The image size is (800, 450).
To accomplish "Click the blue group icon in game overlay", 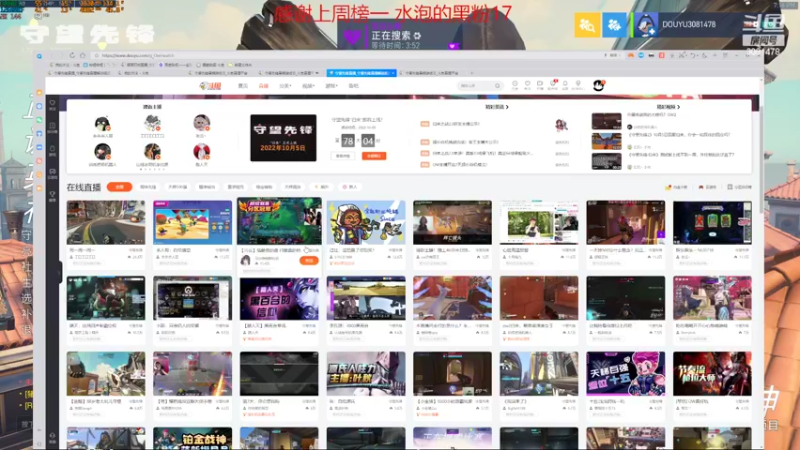I will 614,24.
